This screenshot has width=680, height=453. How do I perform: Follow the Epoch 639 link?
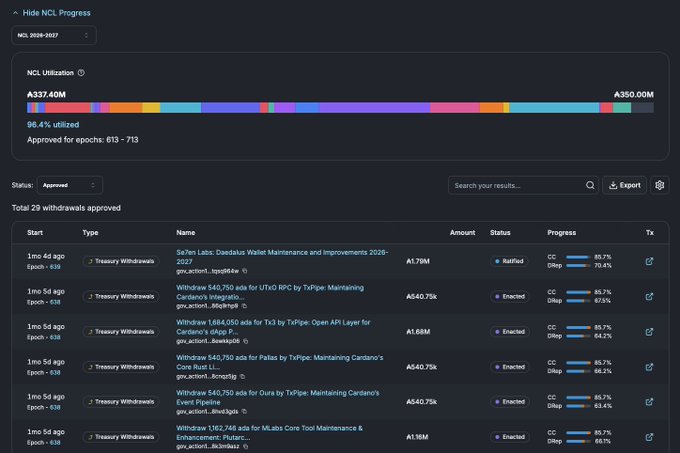click(x=55, y=267)
